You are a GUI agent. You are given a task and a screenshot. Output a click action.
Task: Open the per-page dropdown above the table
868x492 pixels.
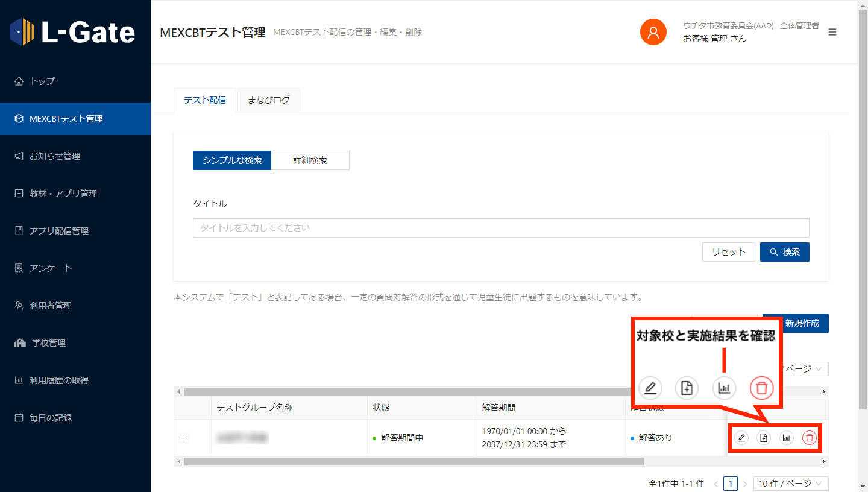tap(805, 368)
